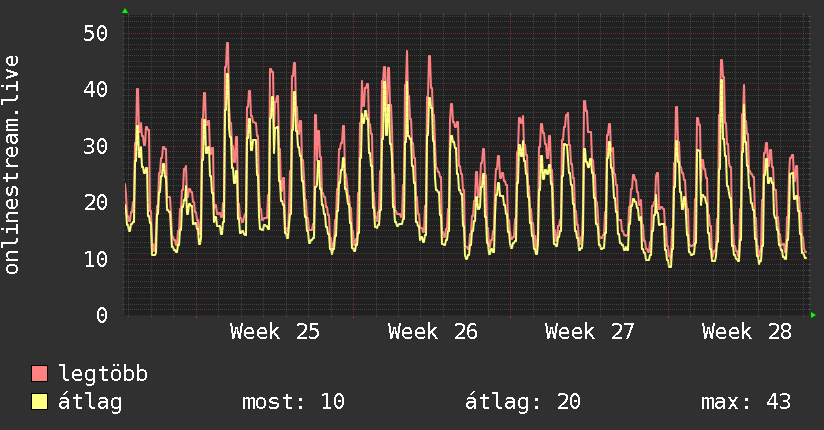
Task: Click the átlag: 20 statistic text
Action: [x=523, y=402]
